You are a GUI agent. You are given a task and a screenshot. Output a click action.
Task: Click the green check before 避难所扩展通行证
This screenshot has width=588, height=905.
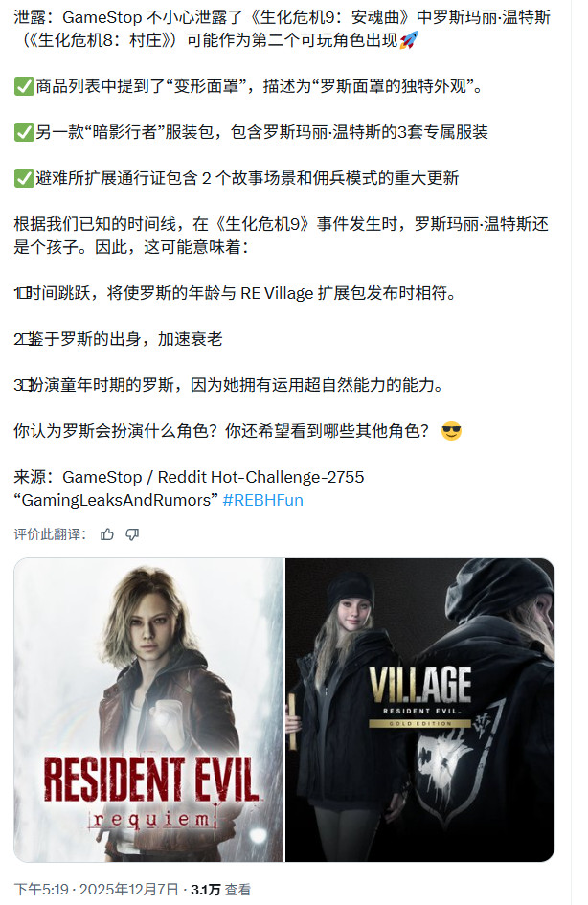[x=24, y=178]
